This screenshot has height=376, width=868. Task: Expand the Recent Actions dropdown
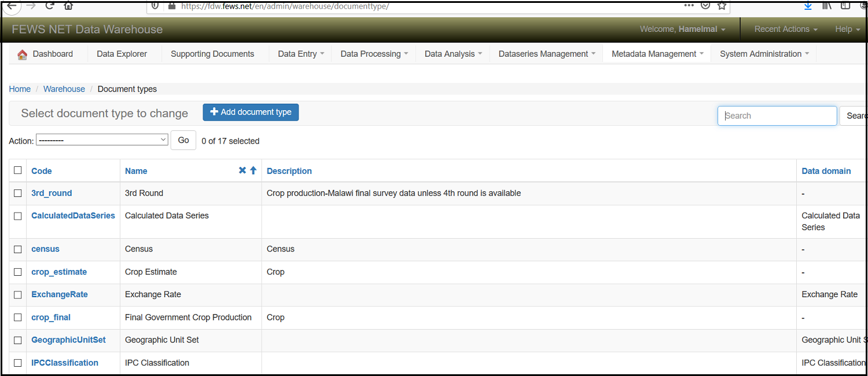point(785,29)
